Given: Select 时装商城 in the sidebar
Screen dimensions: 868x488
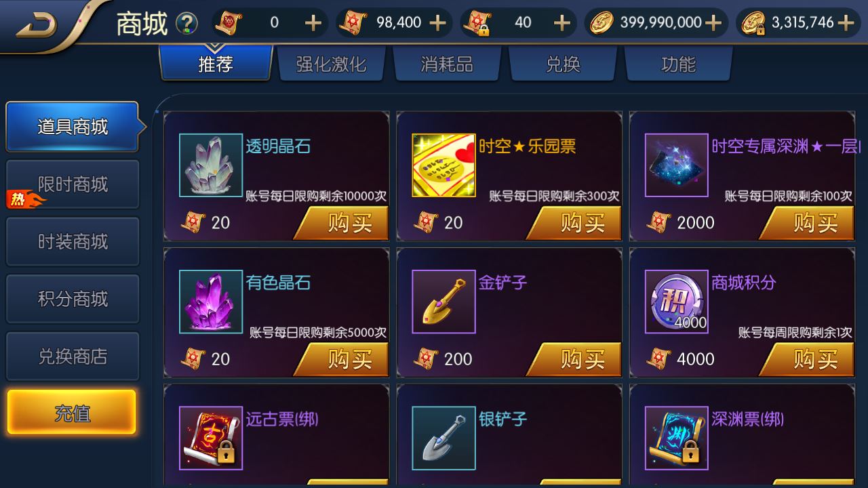Looking at the screenshot, I should [x=73, y=242].
